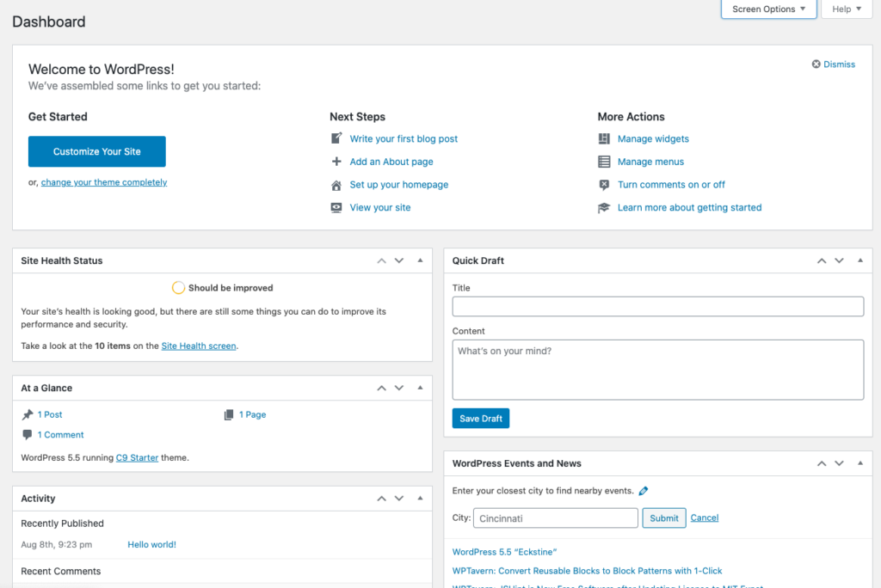The image size is (881, 588).
Task: Click the speech bubble icon next to 1 Comment
Action: (x=27, y=435)
